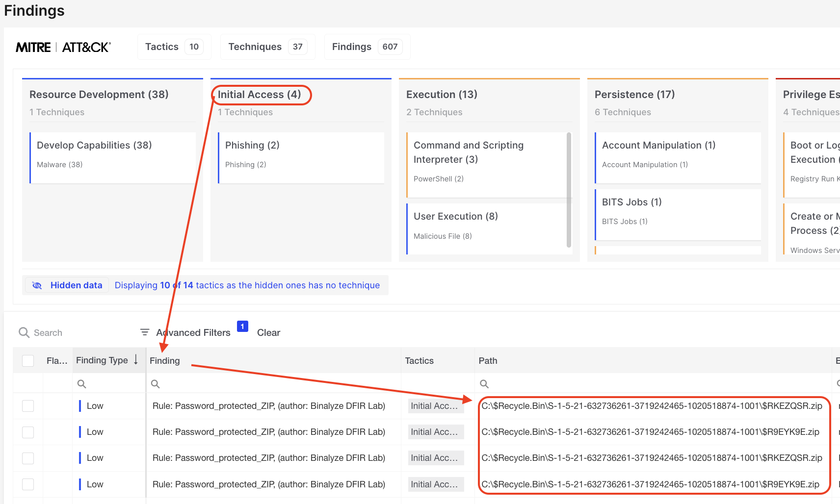
Task: Open the Tactics 10 tab
Action: [x=174, y=47]
